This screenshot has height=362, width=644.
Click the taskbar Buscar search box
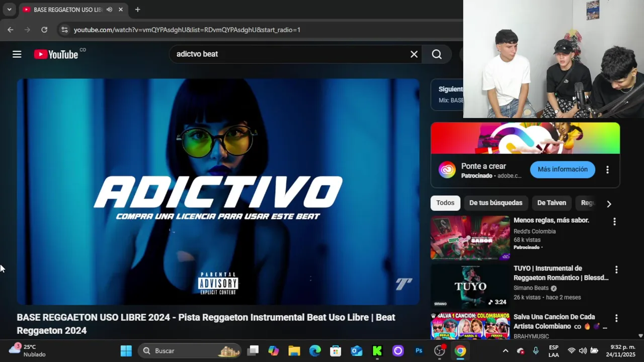[190, 351]
